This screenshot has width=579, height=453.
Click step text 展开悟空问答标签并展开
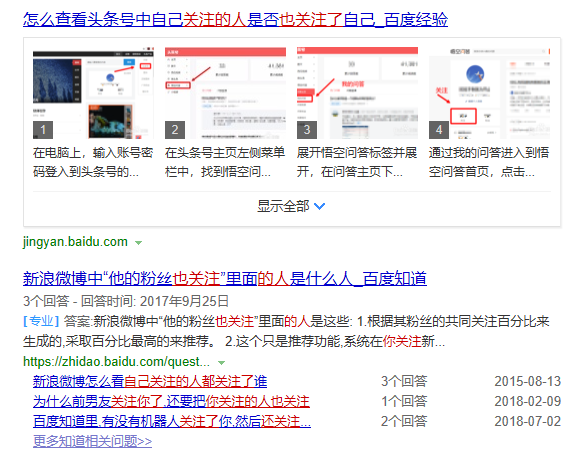(357, 162)
